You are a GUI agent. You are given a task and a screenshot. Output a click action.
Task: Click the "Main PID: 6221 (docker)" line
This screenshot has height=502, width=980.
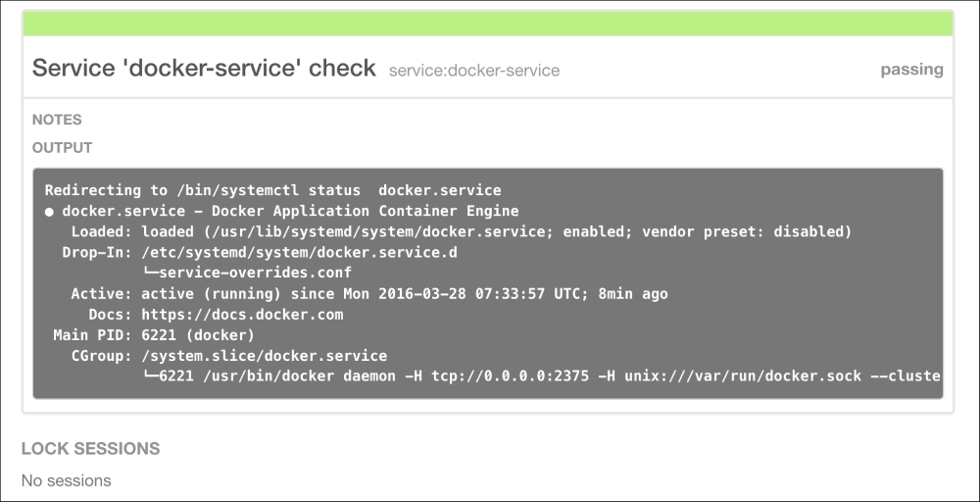153,335
